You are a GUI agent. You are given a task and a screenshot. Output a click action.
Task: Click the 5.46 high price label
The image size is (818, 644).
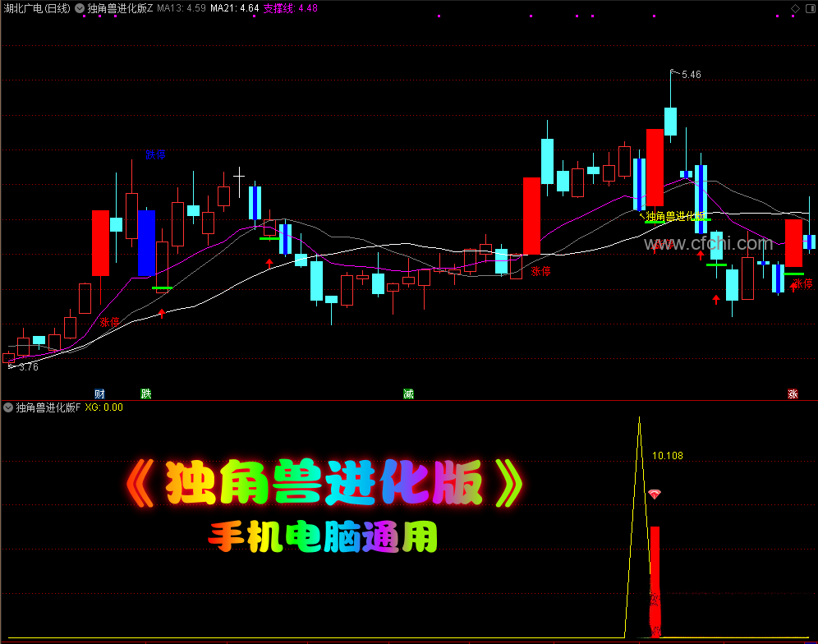[x=692, y=75]
